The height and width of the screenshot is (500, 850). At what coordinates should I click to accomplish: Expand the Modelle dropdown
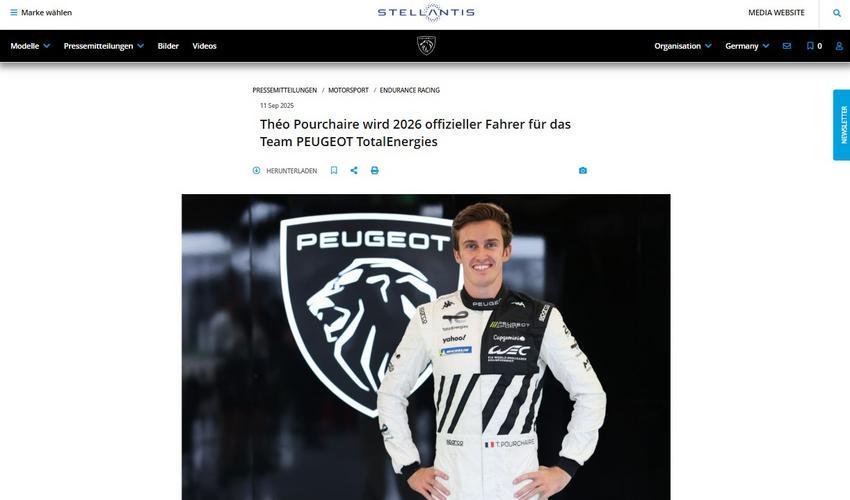tap(30, 46)
